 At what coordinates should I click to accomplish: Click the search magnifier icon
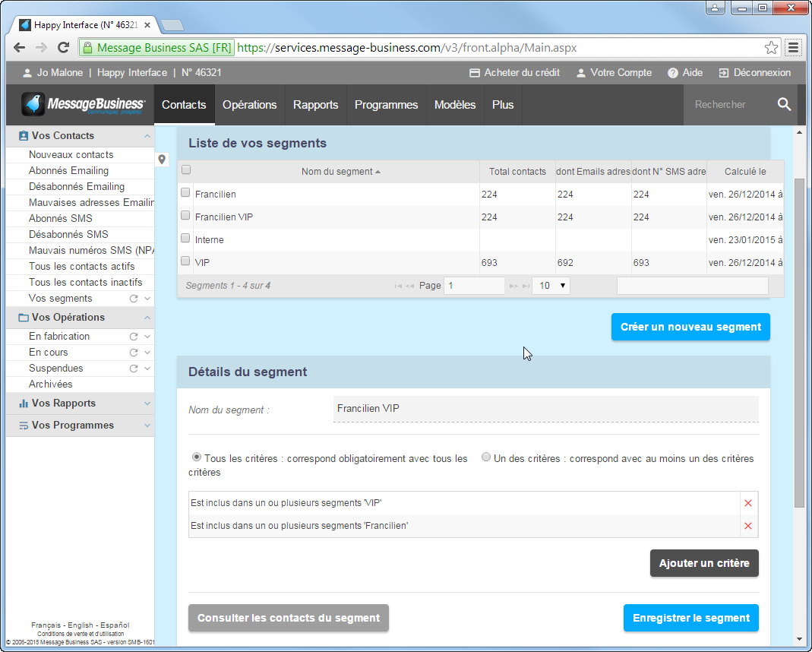(784, 105)
